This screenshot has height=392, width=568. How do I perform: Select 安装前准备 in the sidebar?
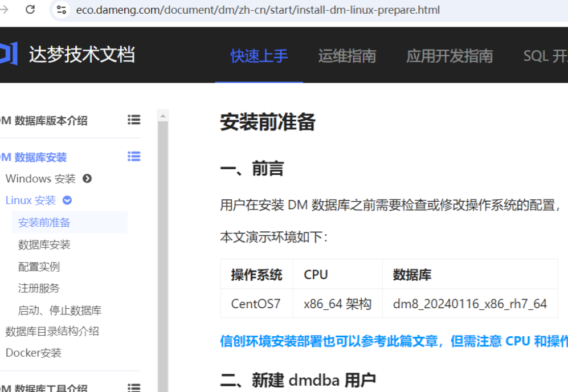pos(44,223)
